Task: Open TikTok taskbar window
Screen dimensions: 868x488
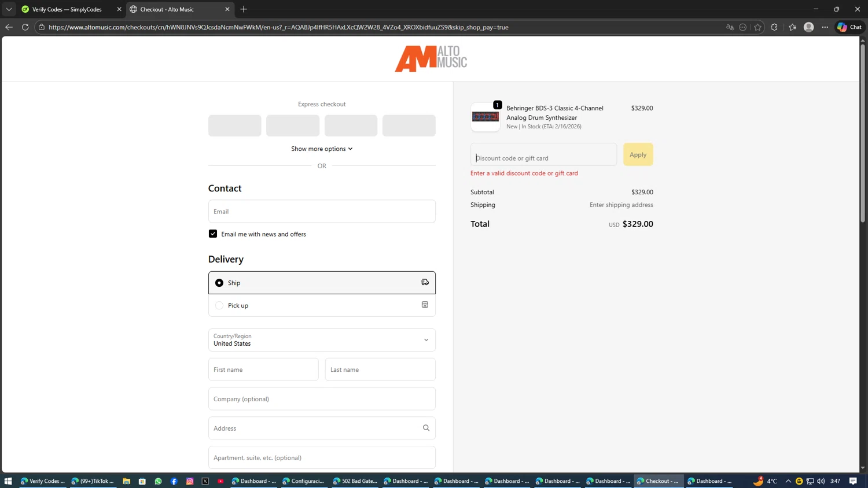Action: click(93, 481)
